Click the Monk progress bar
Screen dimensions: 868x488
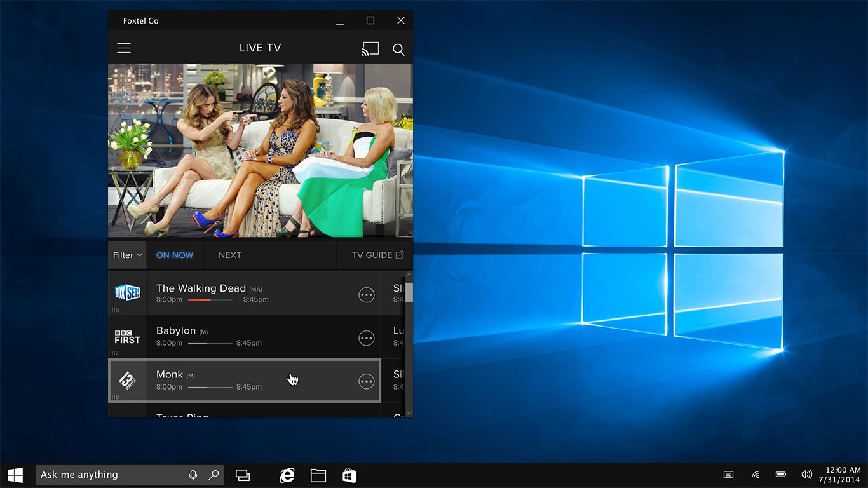(x=210, y=387)
